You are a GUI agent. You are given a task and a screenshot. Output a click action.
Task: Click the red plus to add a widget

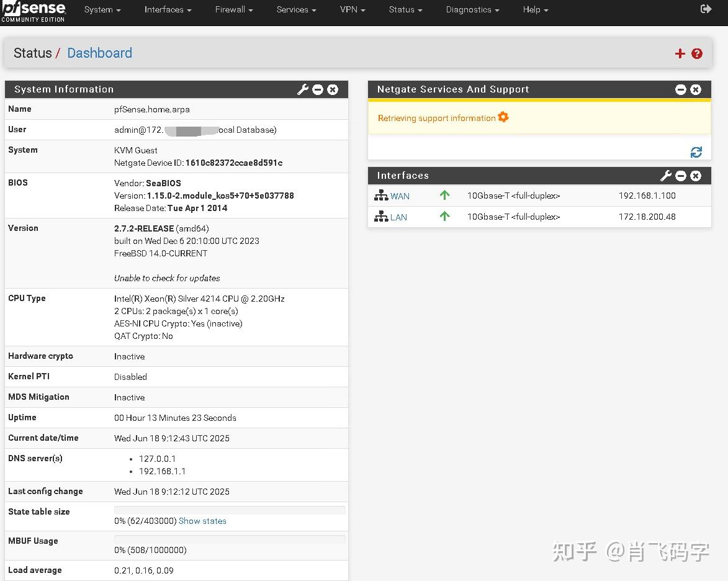click(680, 53)
